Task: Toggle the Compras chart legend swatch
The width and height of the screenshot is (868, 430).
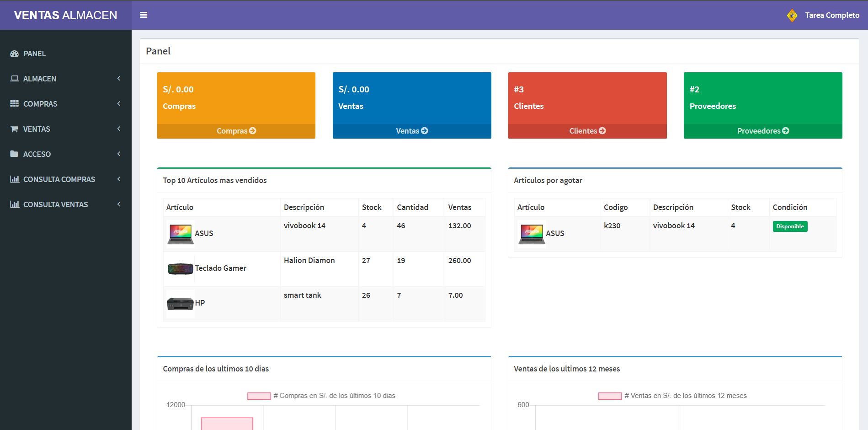Action: click(x=259, y=396)
